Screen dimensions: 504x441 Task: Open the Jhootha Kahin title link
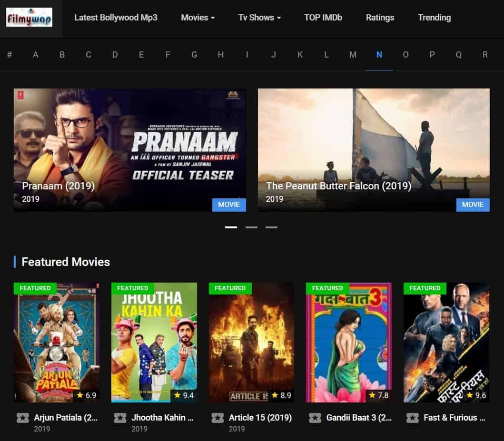point(163,418)
